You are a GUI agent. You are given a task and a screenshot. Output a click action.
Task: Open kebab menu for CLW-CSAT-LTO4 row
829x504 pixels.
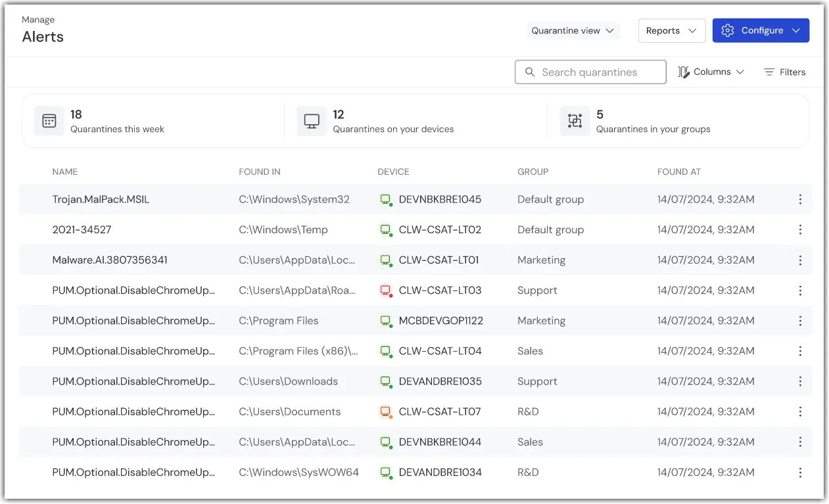click(800, 351)
